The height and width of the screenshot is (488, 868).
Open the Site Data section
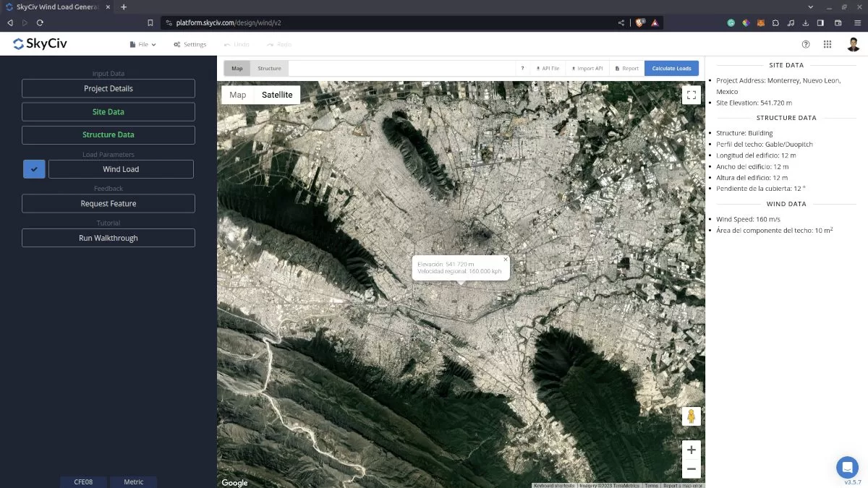[x=109, y=112]
